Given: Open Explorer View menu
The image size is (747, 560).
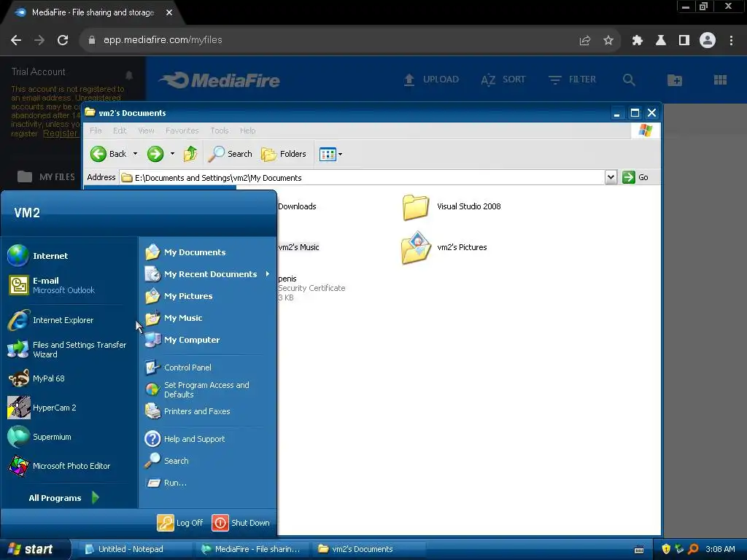Looking at the screenshot, I should 146,131.
